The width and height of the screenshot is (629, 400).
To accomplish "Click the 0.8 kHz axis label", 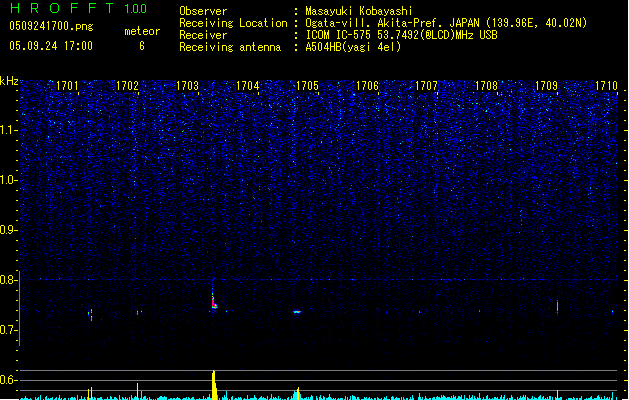I will tap(9, 280).
